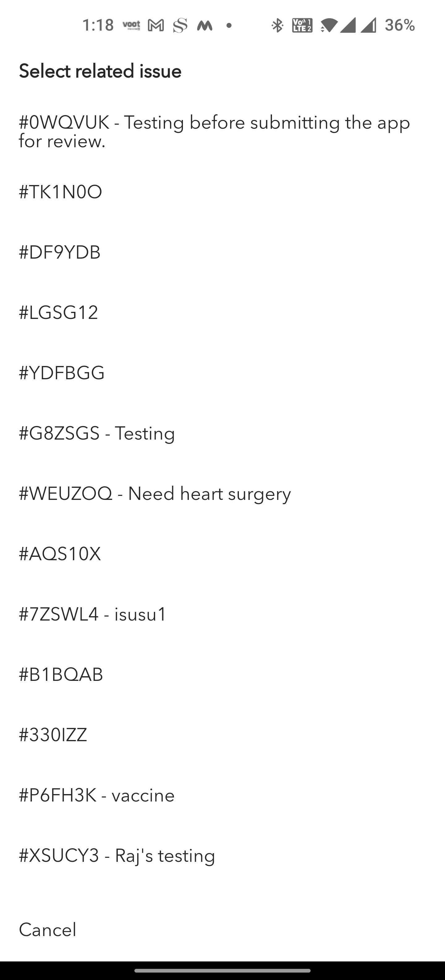
Task: Select issue #0WQVUK Testing before submitting
Action: (214, 132)
